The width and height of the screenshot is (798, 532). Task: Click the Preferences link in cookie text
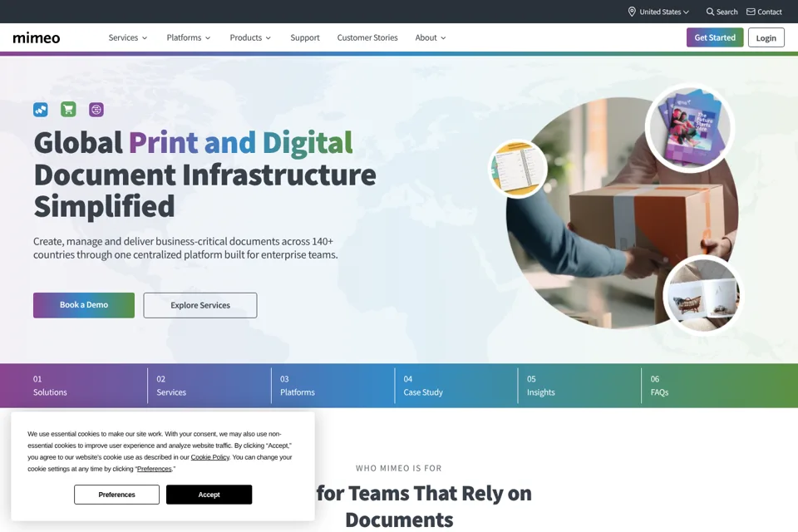(155, 469)
